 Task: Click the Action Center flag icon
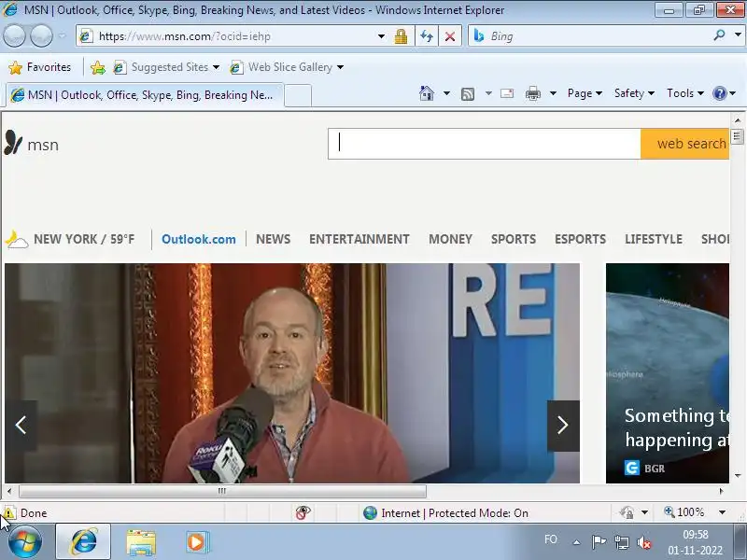[599, 541]
